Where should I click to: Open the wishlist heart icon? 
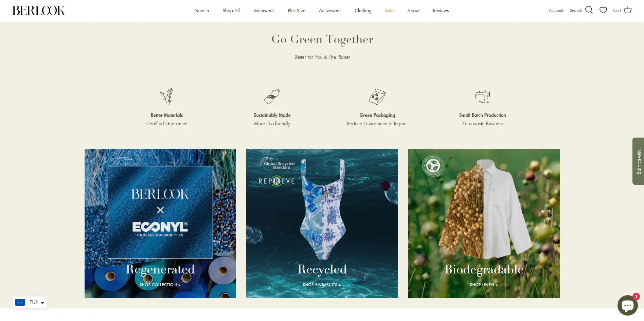tap(603, 10)
